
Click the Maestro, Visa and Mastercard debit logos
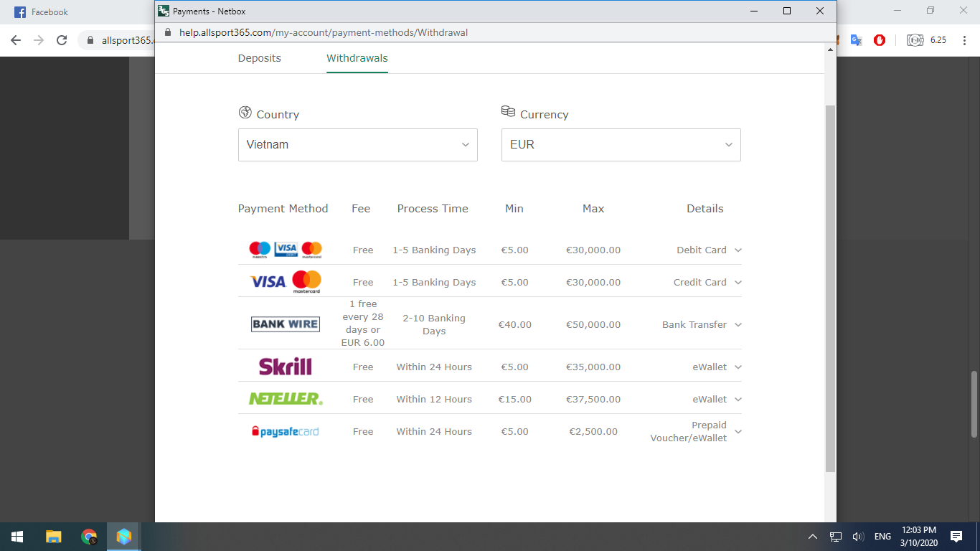coord(286,250)
